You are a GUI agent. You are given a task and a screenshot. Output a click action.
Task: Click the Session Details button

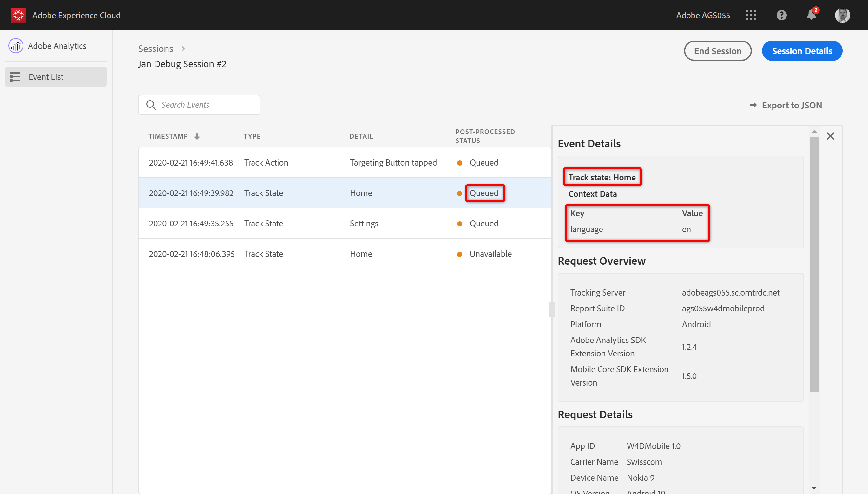pos(802,51)
